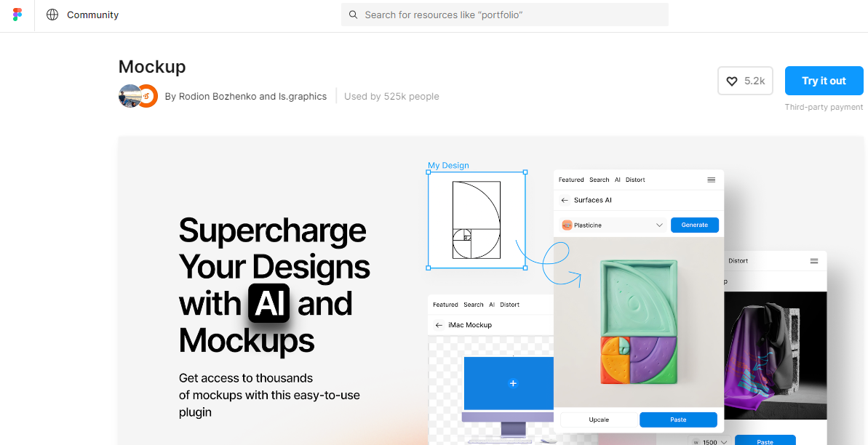This screenshot has height=445, width=868.
Task: Click the Figma logo icon
Action: [17, 15]
